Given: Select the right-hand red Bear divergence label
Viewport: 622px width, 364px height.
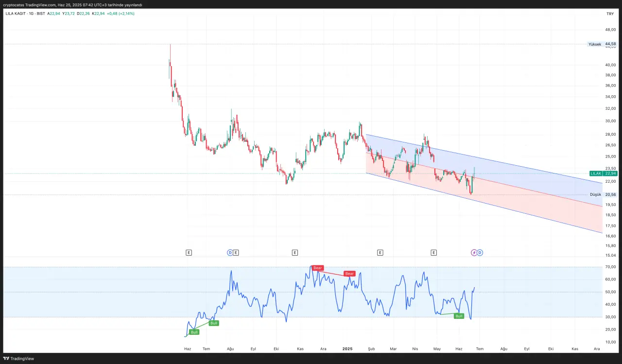Looking at the screenshot, I should (349, 274).
